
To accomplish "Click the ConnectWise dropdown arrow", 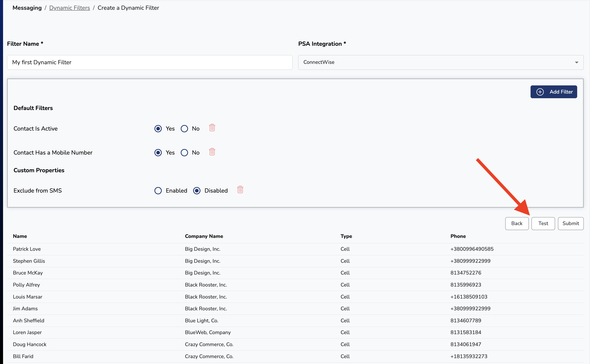I will tap(577, 63).
